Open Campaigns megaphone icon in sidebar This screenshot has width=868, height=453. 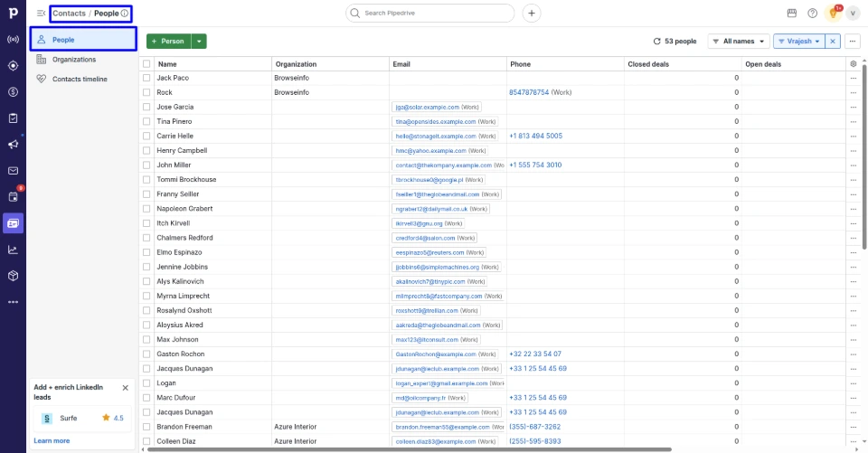click(13, 144)
